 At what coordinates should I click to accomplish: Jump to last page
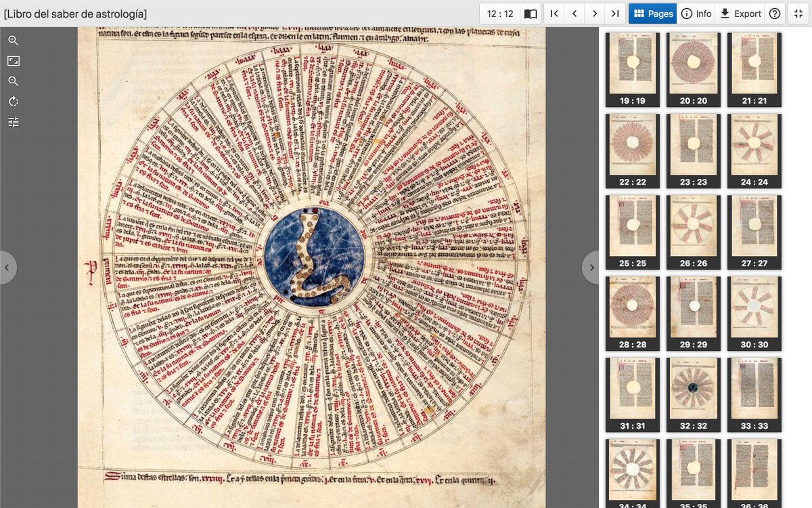coord(615,14)
